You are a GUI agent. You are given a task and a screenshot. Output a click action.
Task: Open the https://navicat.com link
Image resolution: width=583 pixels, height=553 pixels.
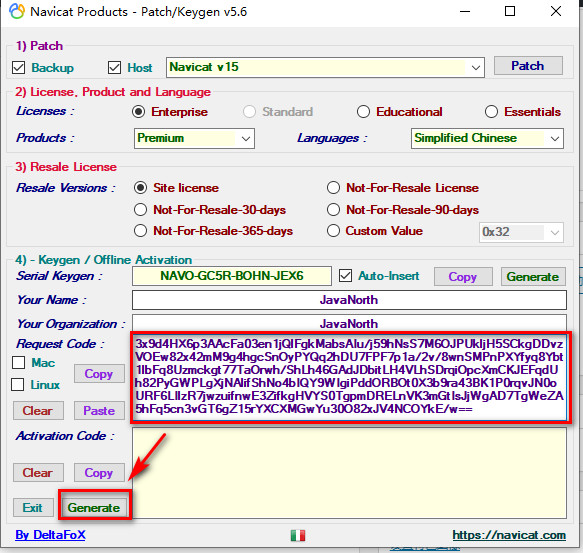tap(509, 535)
